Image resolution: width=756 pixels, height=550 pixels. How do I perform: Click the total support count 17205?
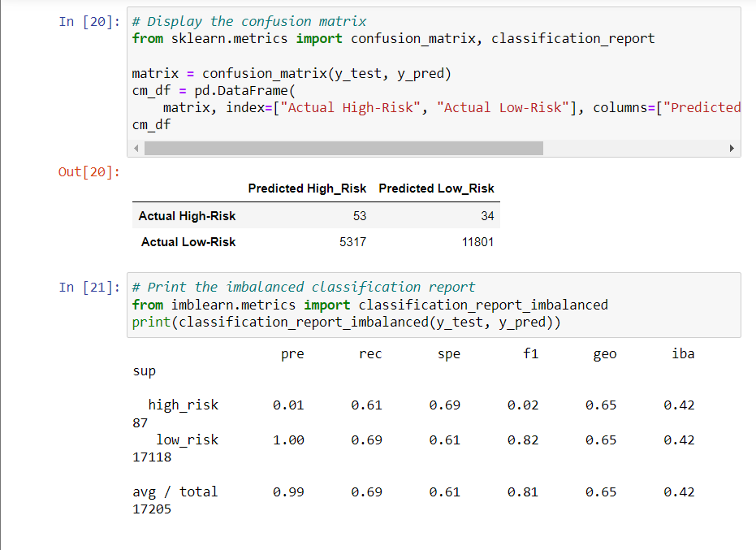coord(152,509)
